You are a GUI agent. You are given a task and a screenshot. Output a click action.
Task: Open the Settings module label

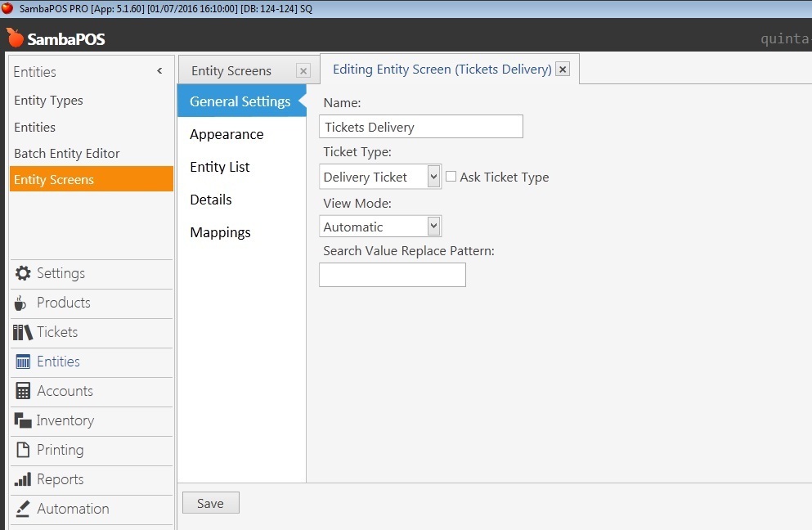(61, 273)
